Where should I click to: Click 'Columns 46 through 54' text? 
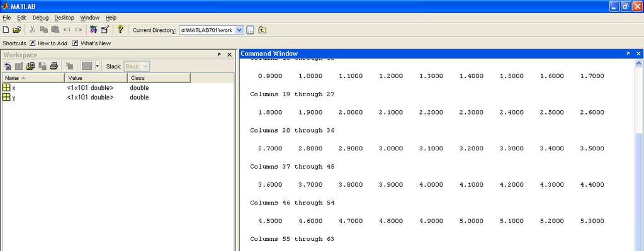[293, 203]
